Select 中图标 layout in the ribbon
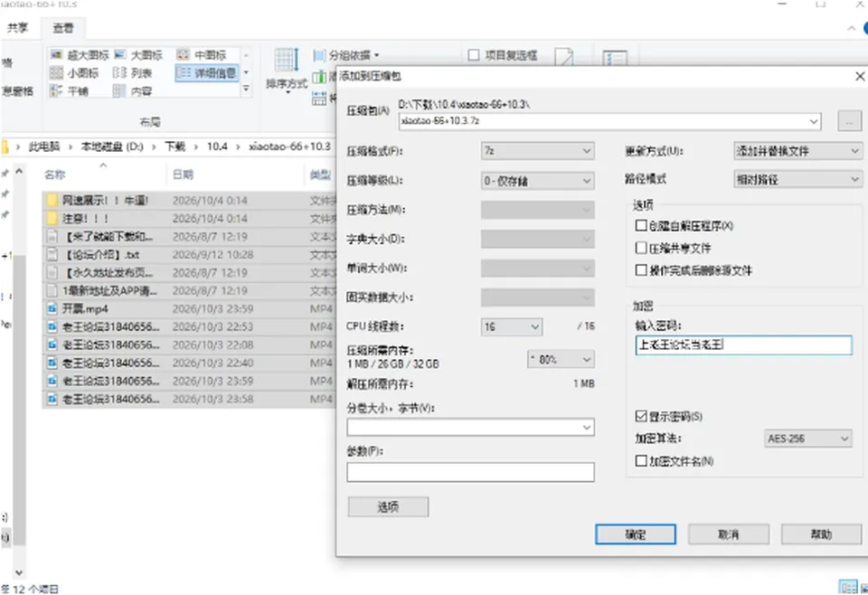 click(202, 55)
